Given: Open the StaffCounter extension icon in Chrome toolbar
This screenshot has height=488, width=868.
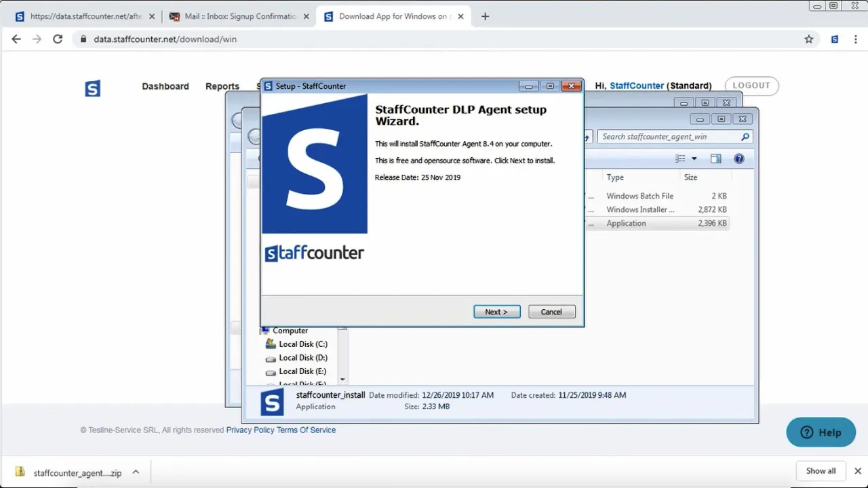Looking at the screenshot, I should point(835,39).
